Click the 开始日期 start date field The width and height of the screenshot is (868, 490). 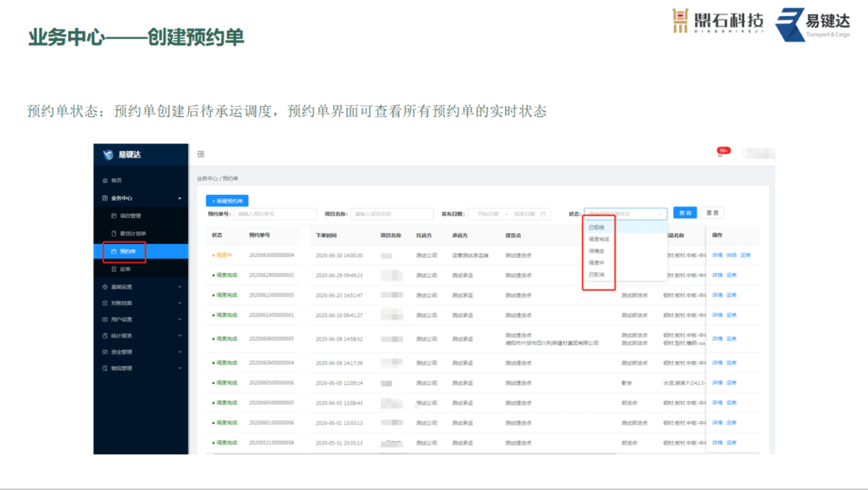(488, 214)
